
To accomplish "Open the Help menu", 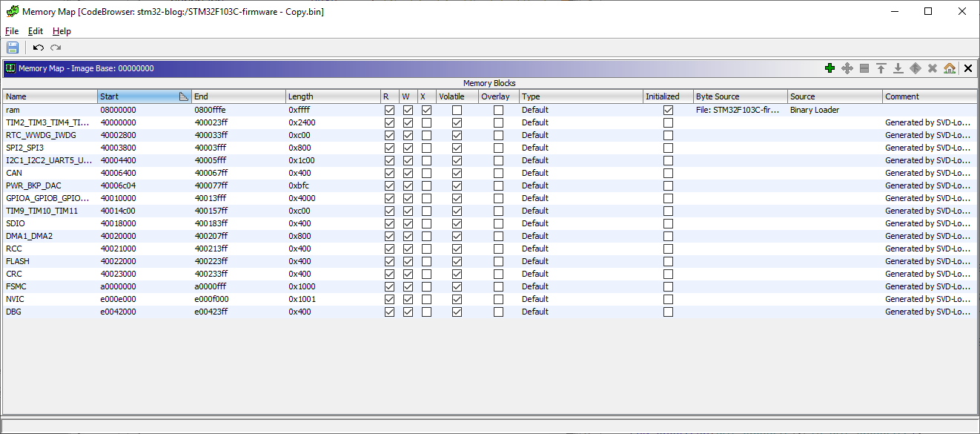I will [x=62, y=31].
